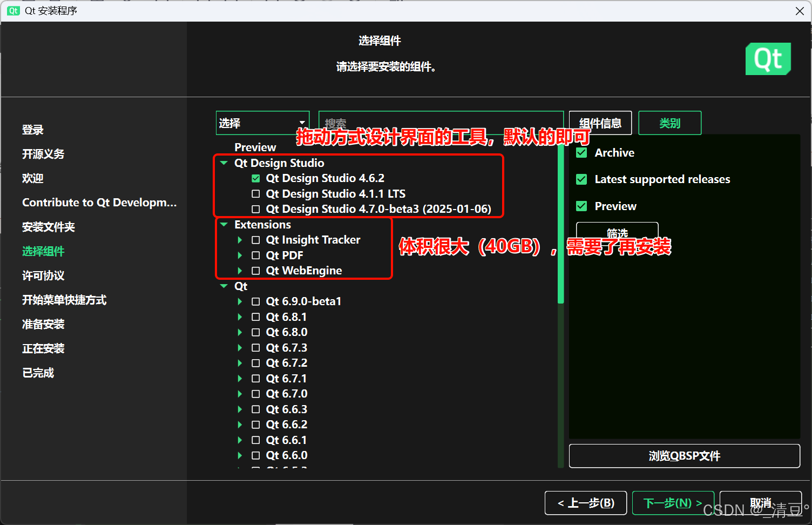Collapse the Extensions tree node

224,225
